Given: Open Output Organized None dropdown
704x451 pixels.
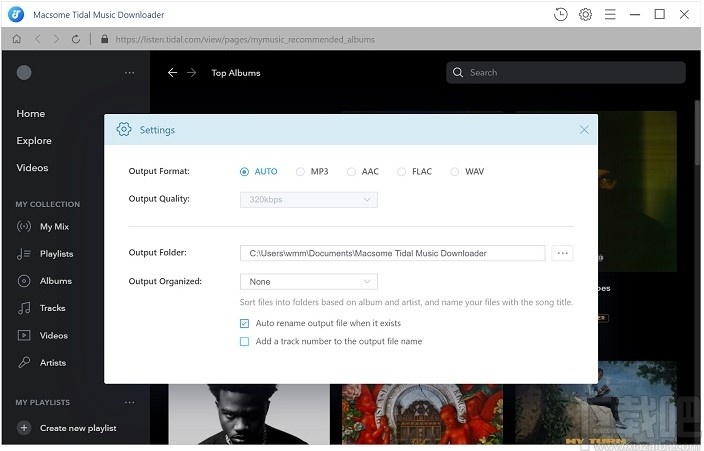Looking at the screenshot, I should (309, 282).
